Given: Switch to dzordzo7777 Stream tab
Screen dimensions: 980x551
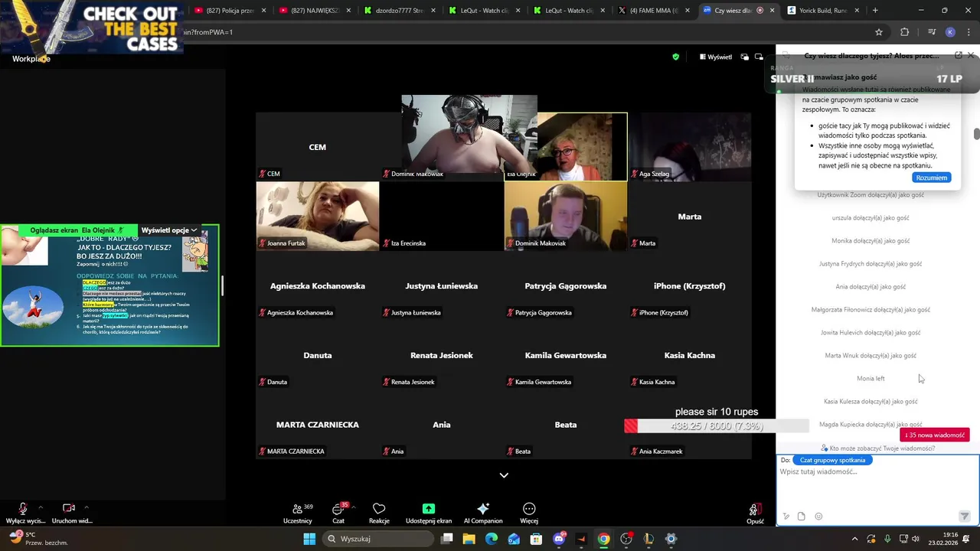Looking at the screenshot, I should [x=400, y=11].
